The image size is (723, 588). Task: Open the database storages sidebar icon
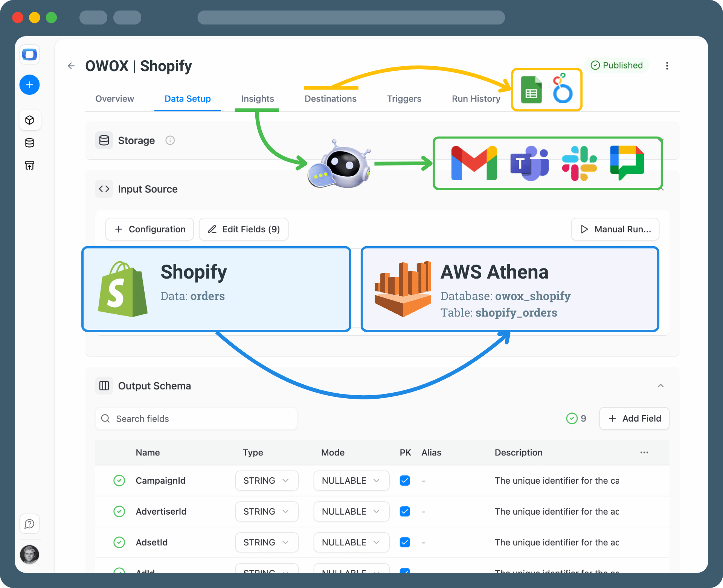(x=29, y=143)
